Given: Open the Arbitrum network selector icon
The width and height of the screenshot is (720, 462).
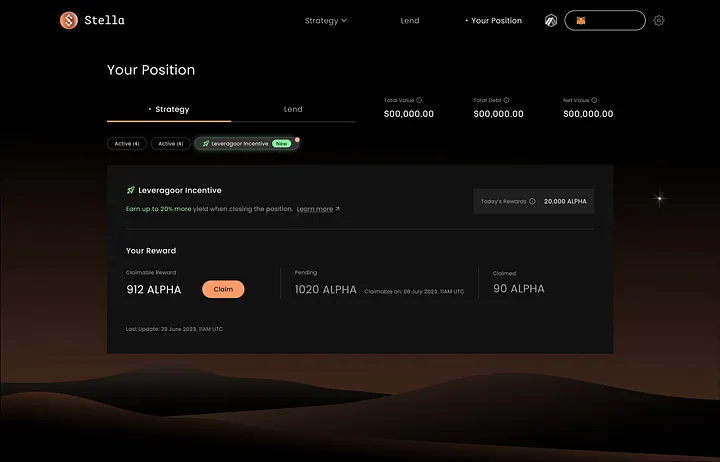Looking at the screenshot, I should [x=551, y=20].
